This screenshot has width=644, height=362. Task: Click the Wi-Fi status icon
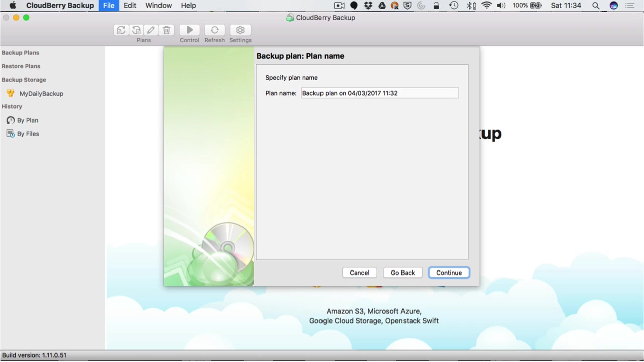tap(486, 6)
